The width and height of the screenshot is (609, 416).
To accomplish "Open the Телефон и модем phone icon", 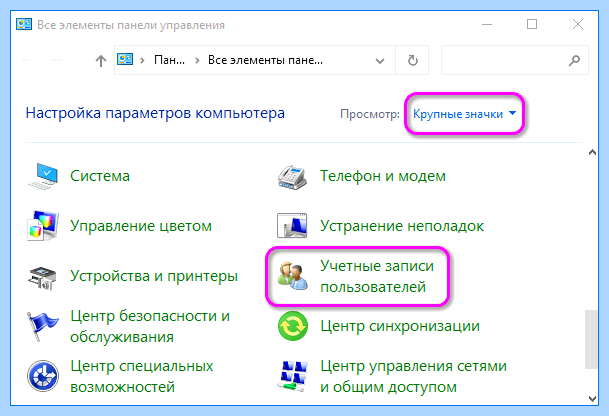I will (292, 177).
